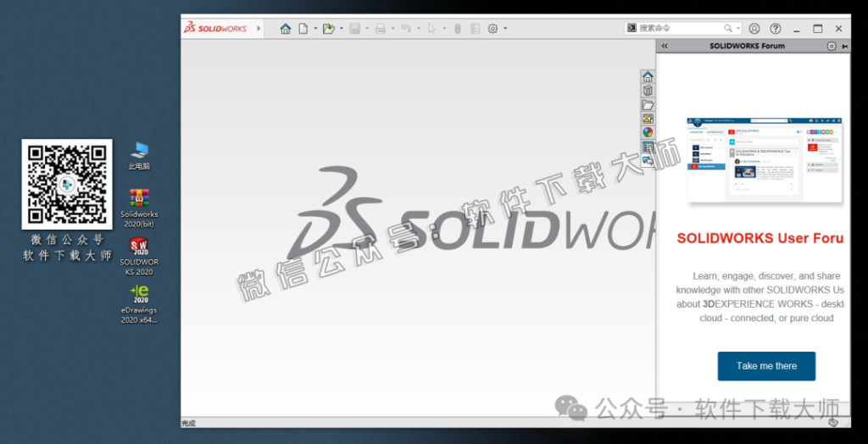Viewport: 868px width, 444px height.
Task: Expand the Select tool dropdown arrow
Action: pos(444,29)
